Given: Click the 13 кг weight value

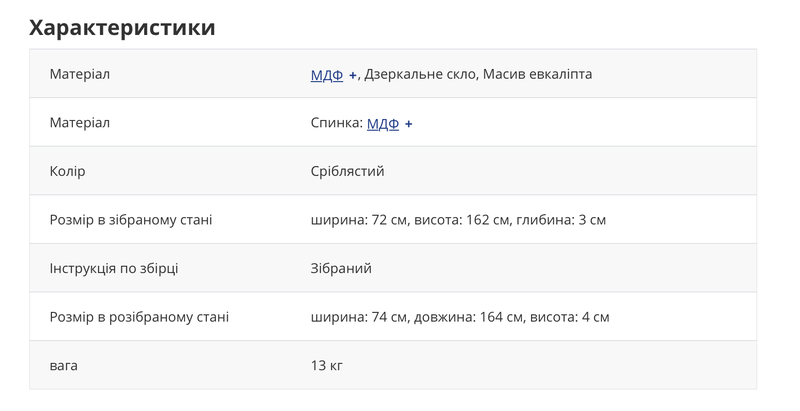Looking at the screenshot, I should (327, 365).
